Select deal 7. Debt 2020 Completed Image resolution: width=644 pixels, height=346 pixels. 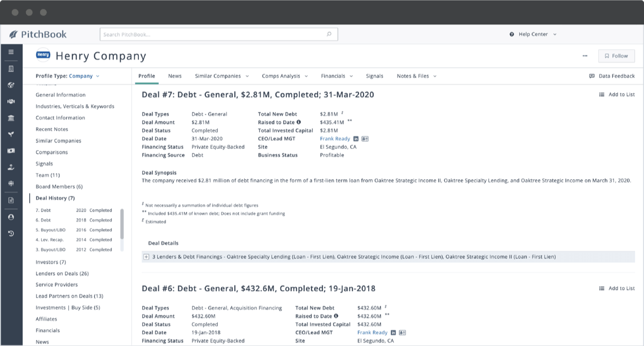[x=73, y=210]
